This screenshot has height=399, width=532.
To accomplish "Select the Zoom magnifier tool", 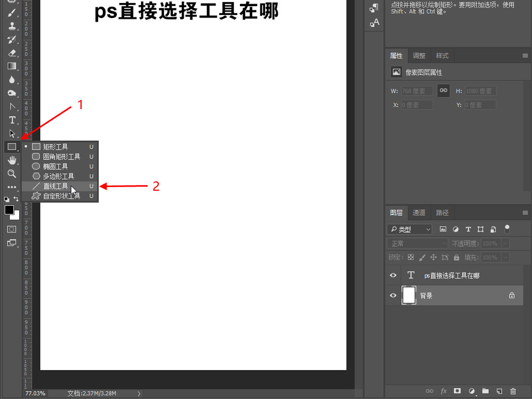I will tap(12, 174).
